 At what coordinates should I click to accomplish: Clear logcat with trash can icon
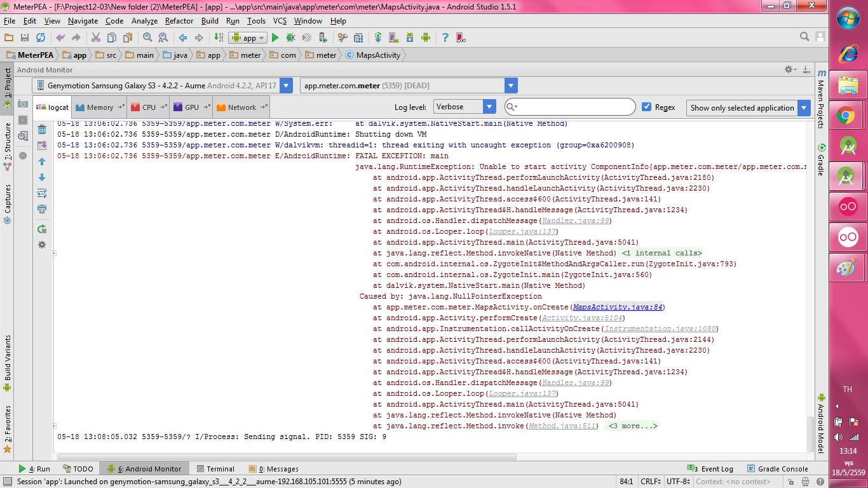pos(42,130)
